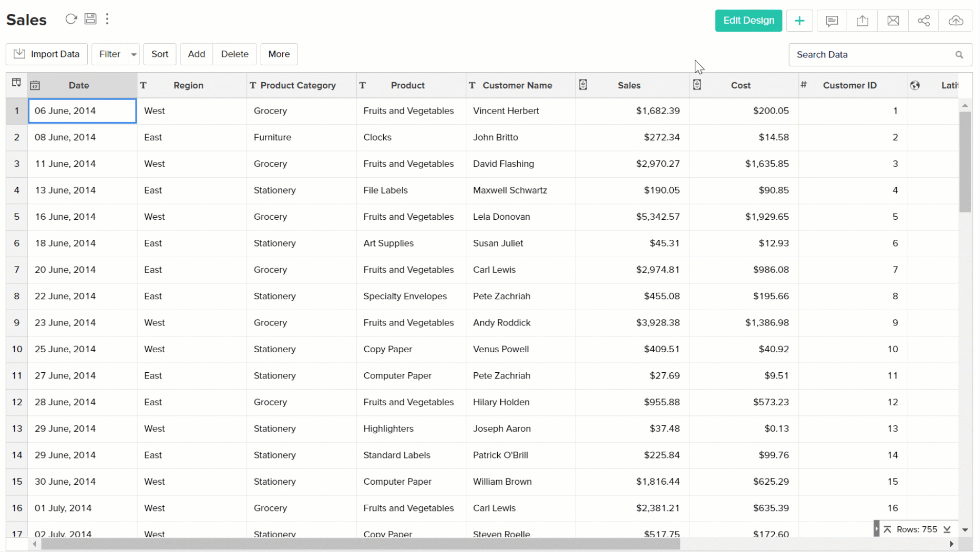Click the cloud upload publish icon
Image resolution: width=980 pixels, height=552 pixels.
pos(955,21)
